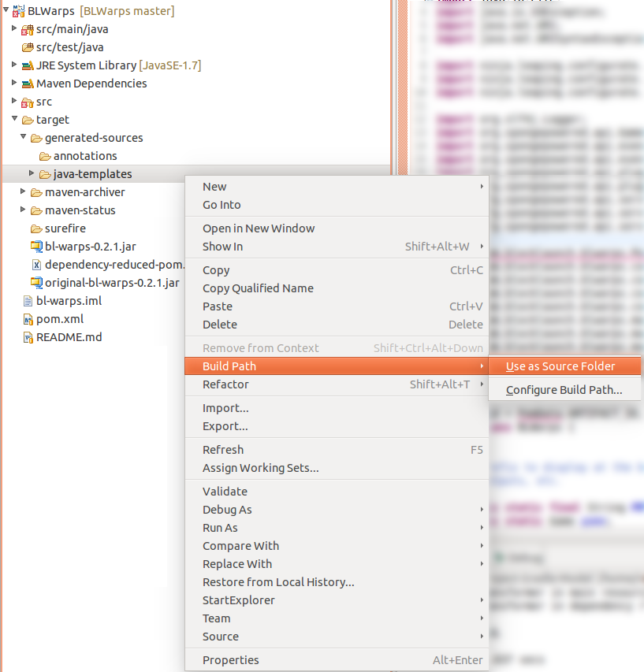Open the StartExplorer submenu
Image resolution: width=644 pixels, height=672 pixels.
pyautogui.click(x=337, y=600)
